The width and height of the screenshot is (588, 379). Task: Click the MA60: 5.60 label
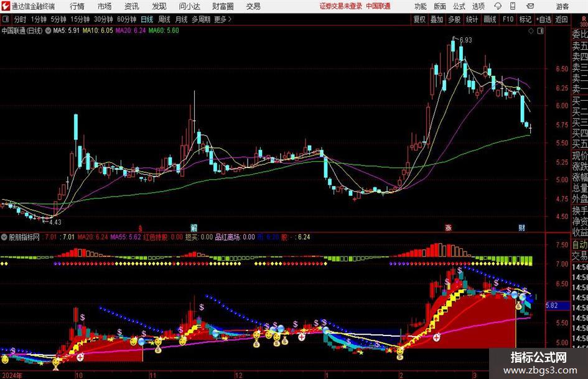(164, 30)
